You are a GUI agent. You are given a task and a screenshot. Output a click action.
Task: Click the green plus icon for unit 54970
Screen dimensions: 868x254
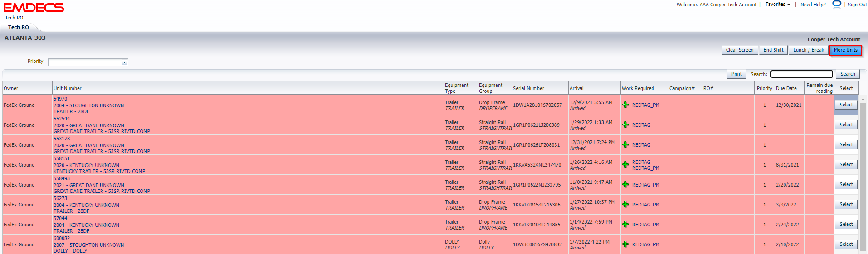tap(625, 105)
